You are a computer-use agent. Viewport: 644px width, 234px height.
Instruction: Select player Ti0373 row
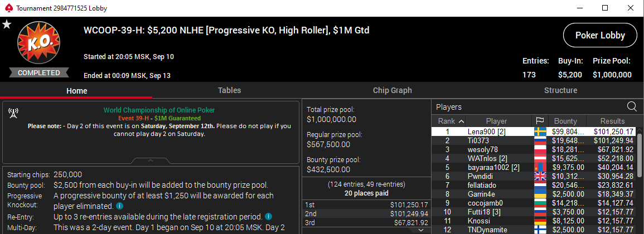coord(534,141)
